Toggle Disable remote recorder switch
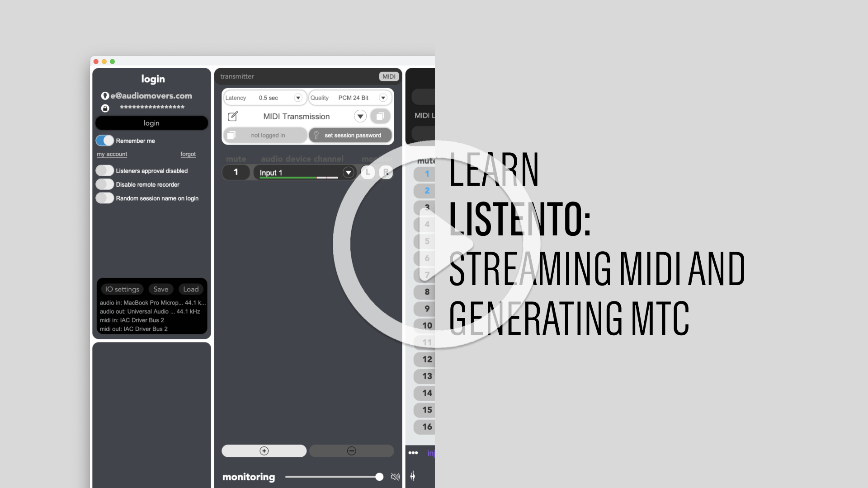 coord(105,184)
